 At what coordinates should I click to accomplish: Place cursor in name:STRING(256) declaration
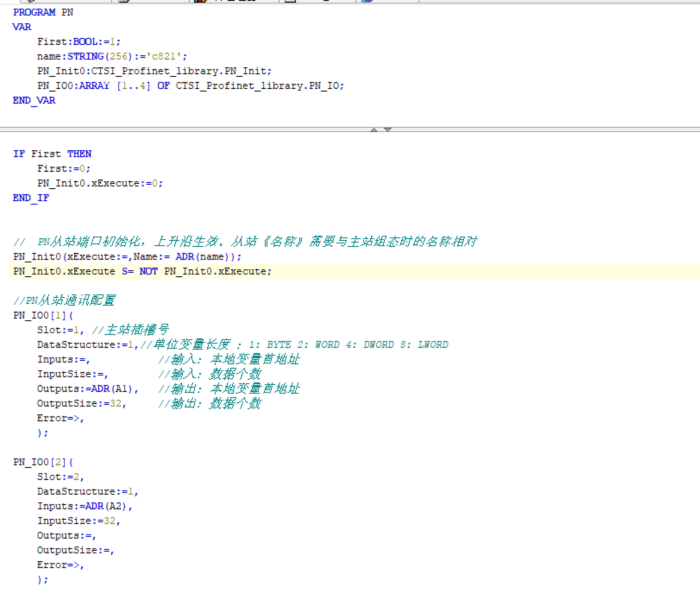click(112, 57)
